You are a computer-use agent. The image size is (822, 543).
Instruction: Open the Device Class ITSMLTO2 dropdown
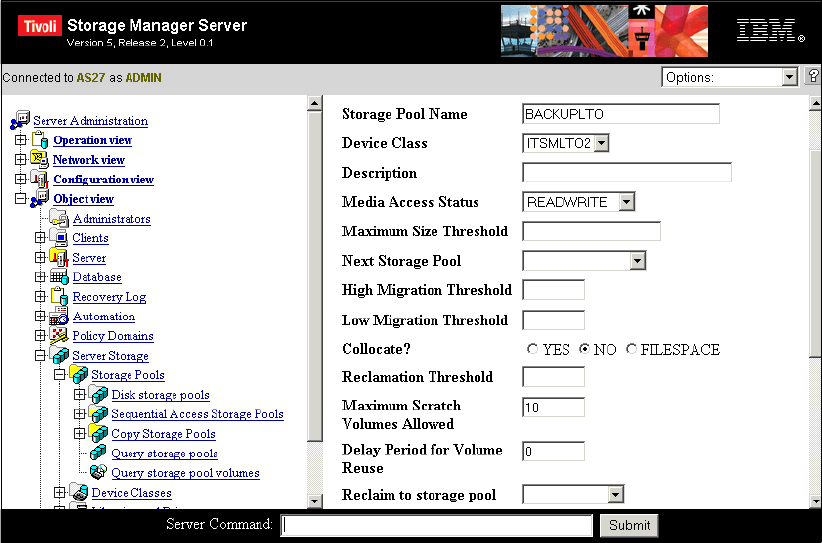tap(602, 143)
